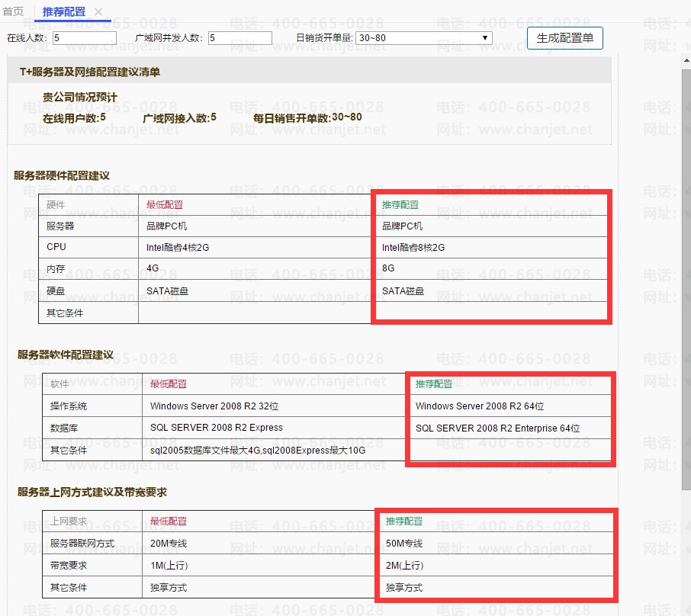Image resolution: width=691 pixels, height=616 pixels.
Task: Click the 20M专线 minimum network cell
Action: tap(169, 544)
